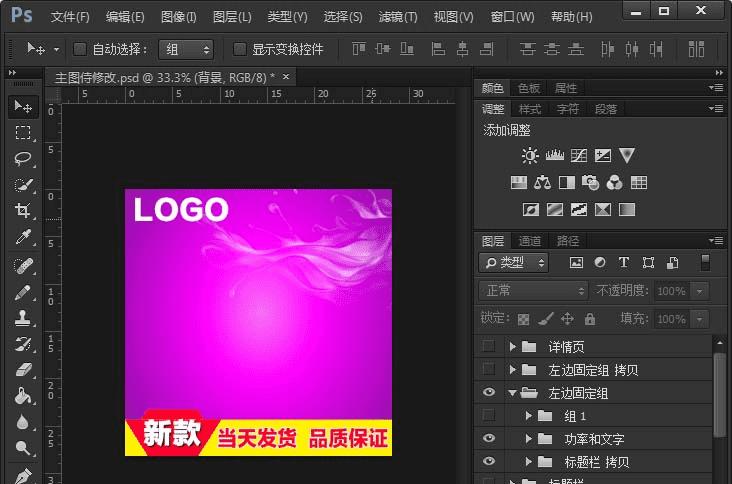Add Black & White adjustment
This screenshot has width=732, height=484.
tap(567, 182)
